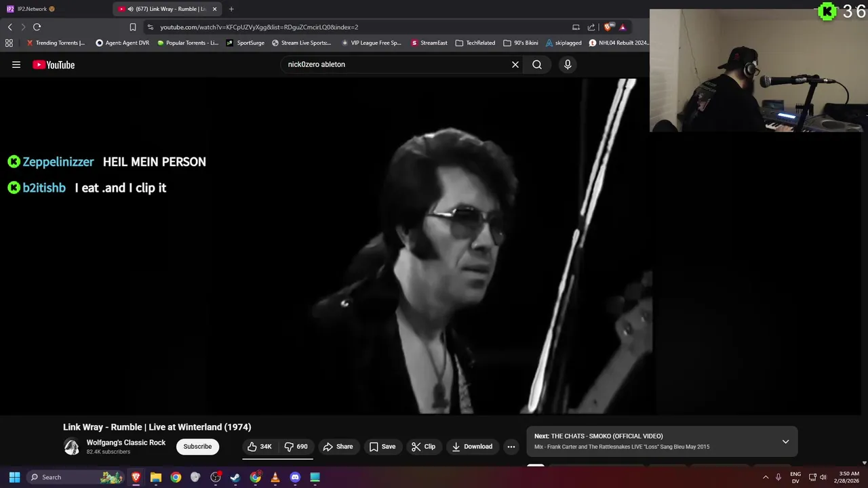Open more actions three-dot menu
The height and width of the screenshot is (488, 868).
coord(511,447)
